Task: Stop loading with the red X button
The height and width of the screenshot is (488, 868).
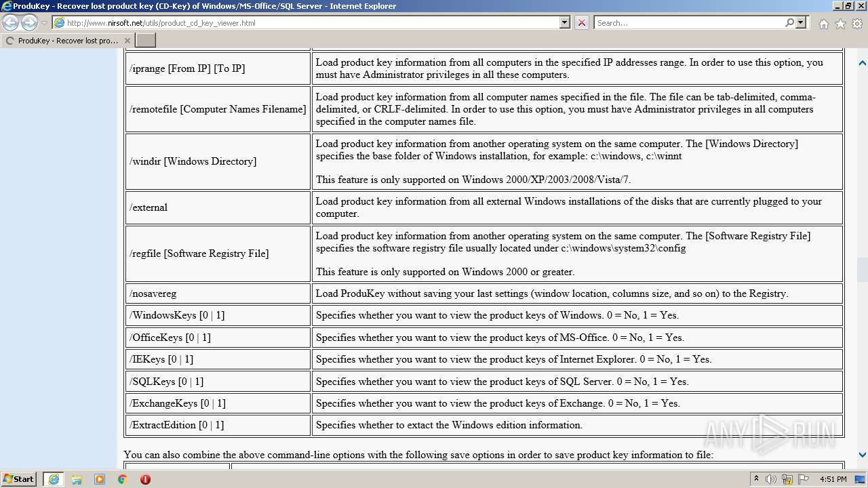Action: (582, 23)
